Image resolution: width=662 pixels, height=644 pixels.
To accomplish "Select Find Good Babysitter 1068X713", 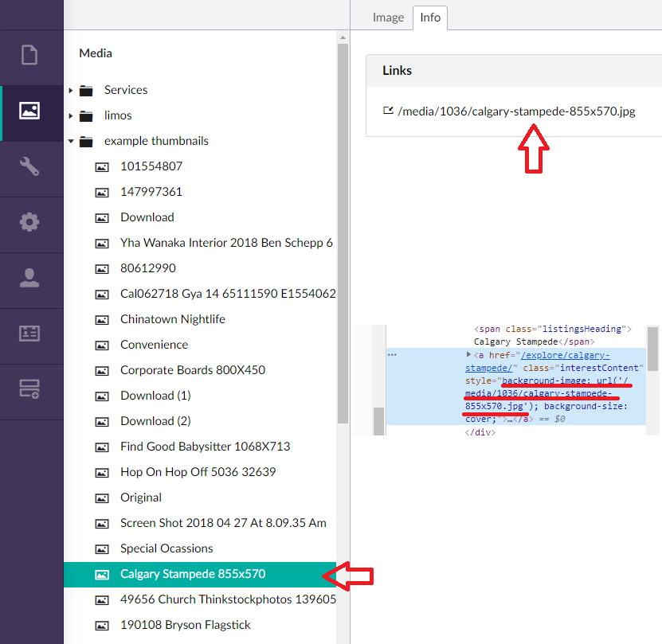I will [206, 447].
